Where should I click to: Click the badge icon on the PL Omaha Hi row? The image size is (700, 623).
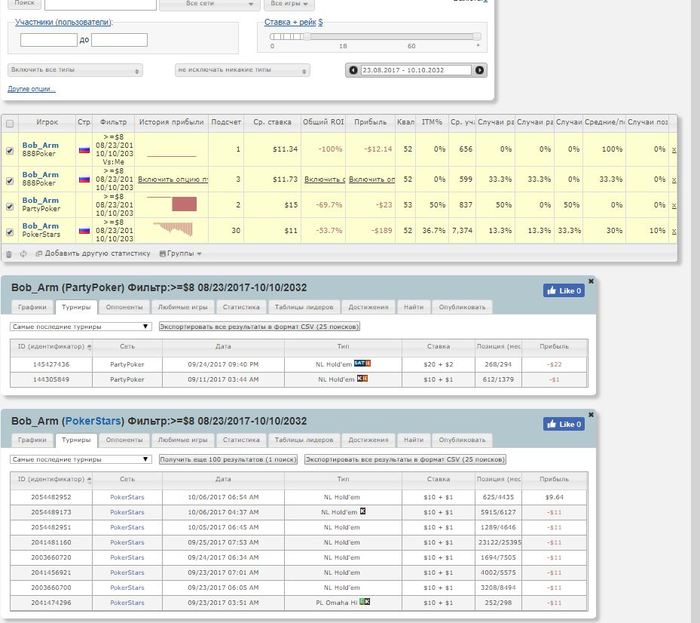pyautogui.click(x=365, y=602)
